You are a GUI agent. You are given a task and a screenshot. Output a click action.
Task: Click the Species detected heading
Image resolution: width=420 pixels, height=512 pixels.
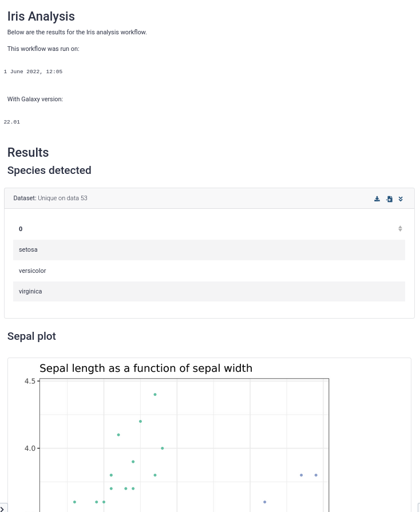(x=49, y=170)
